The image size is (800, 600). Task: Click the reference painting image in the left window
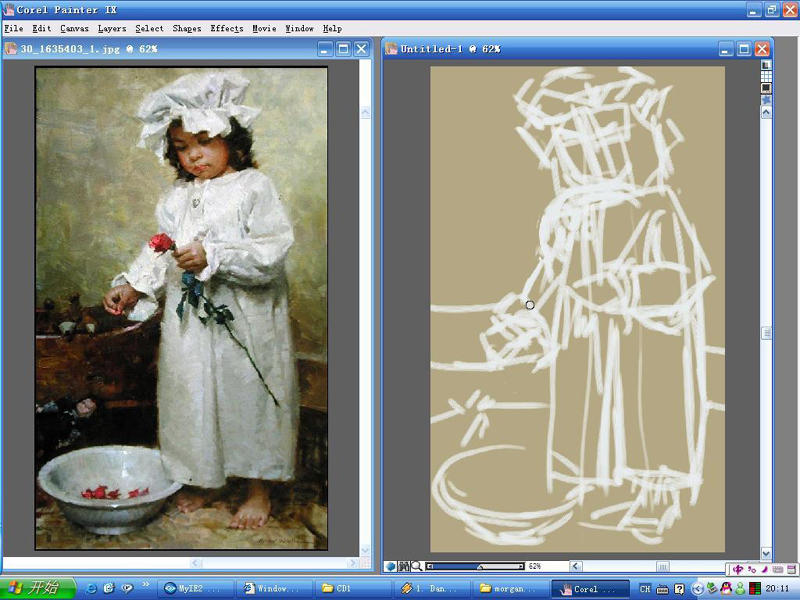(x=182, y=309)
